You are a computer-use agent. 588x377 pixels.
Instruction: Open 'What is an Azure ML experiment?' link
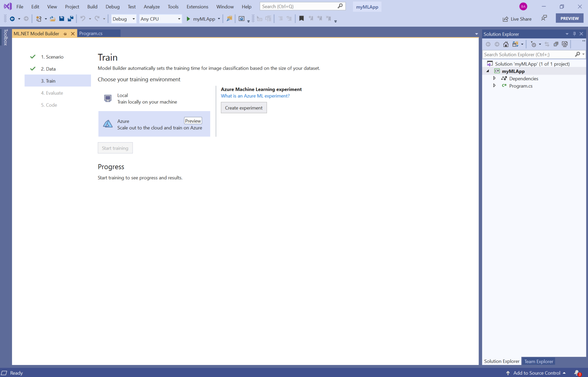coord(255,96)
